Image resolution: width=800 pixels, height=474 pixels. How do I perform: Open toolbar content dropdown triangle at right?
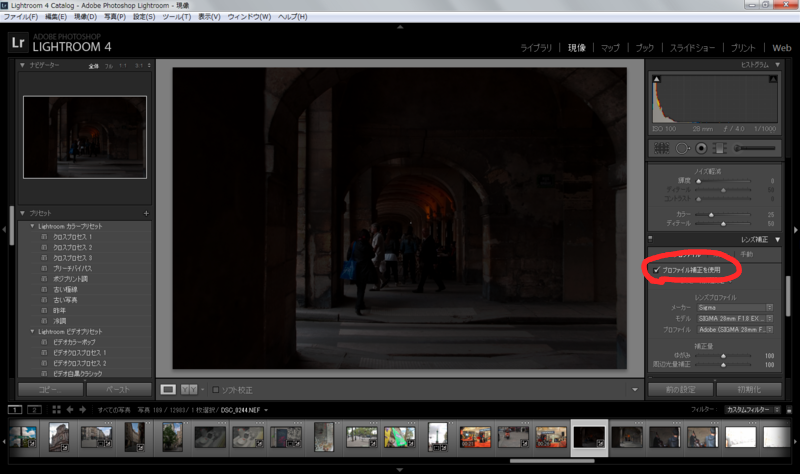(x=635, y=390)
